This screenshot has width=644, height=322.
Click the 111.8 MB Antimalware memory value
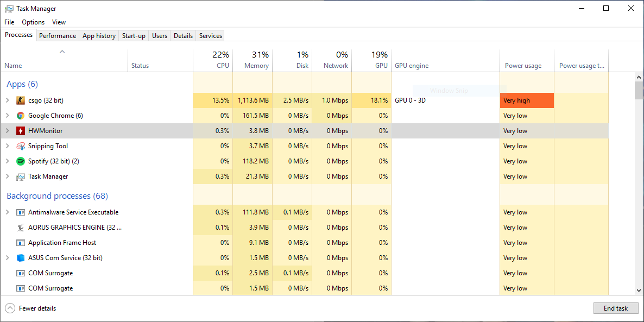click(256, 212)
